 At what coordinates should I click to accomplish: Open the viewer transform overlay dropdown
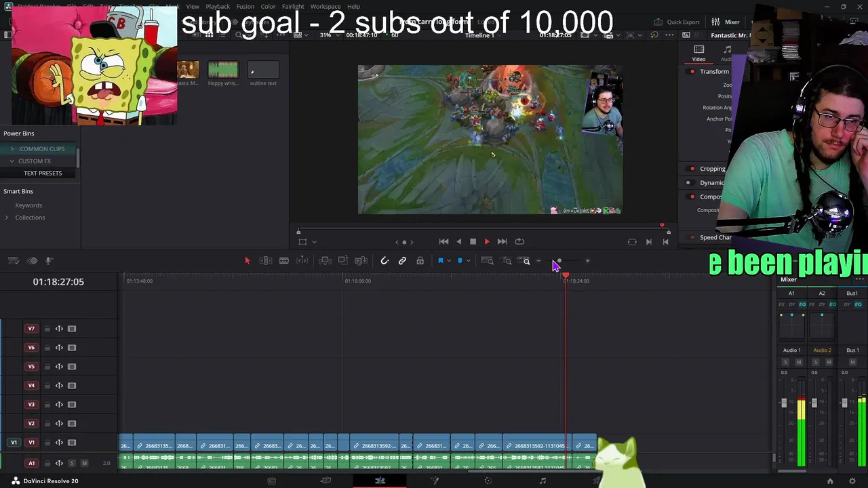(x=314, y=242)
